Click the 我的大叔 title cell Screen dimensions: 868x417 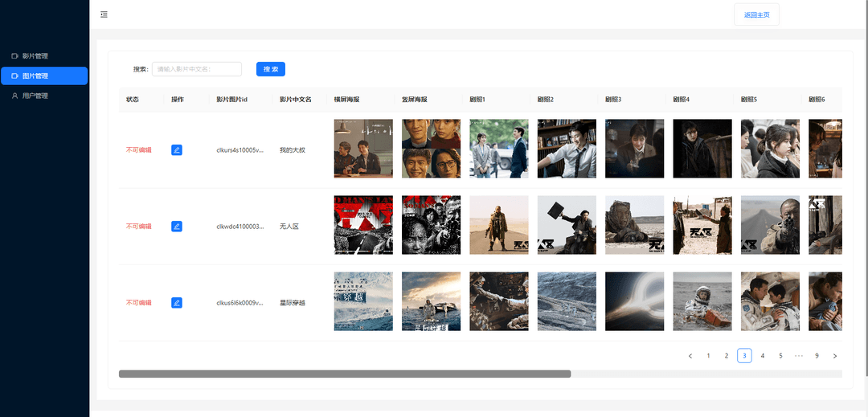click(x=293, y=150)
